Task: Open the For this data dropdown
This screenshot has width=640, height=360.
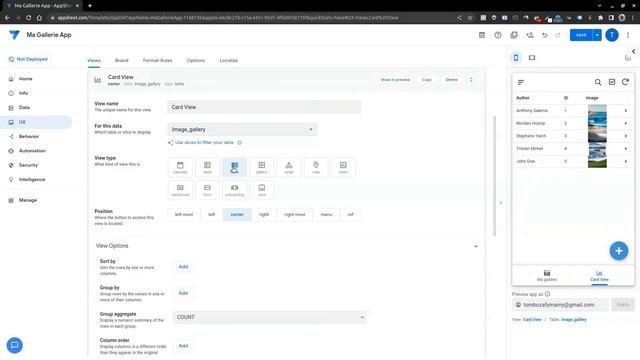Action: coord(242,129)
